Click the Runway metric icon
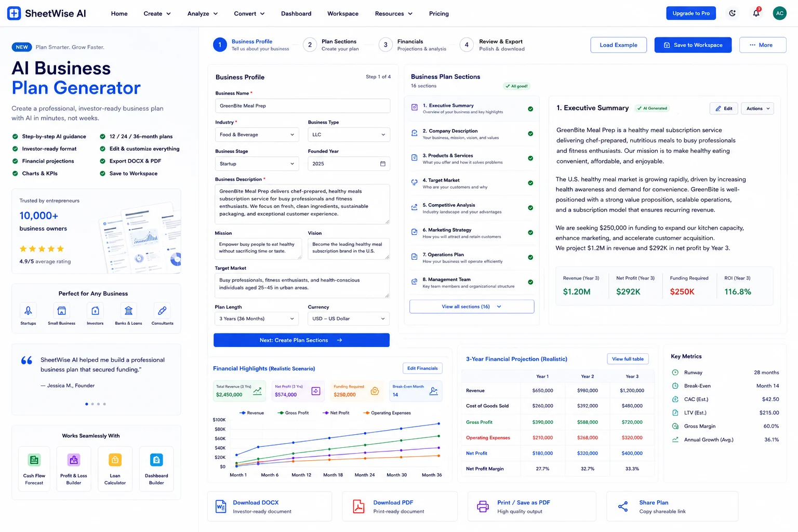Image resolution: width=798 pixels, height=532 pixels. pyautogui.click(x=675, y=373)
